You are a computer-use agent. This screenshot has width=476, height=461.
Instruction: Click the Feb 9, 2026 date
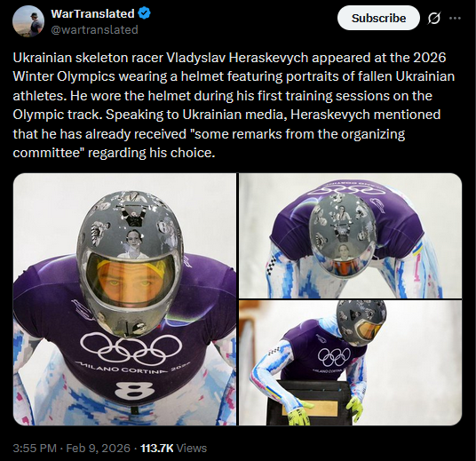(x=98, y=449)
